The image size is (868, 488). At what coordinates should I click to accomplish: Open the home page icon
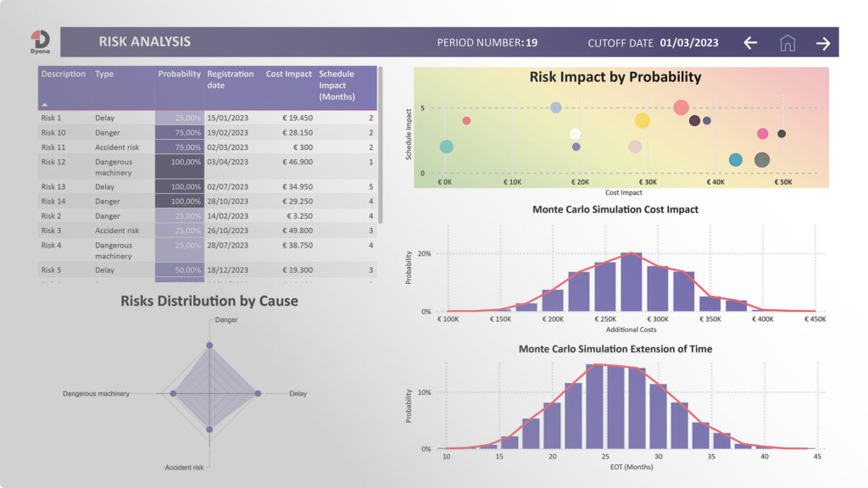787,42
